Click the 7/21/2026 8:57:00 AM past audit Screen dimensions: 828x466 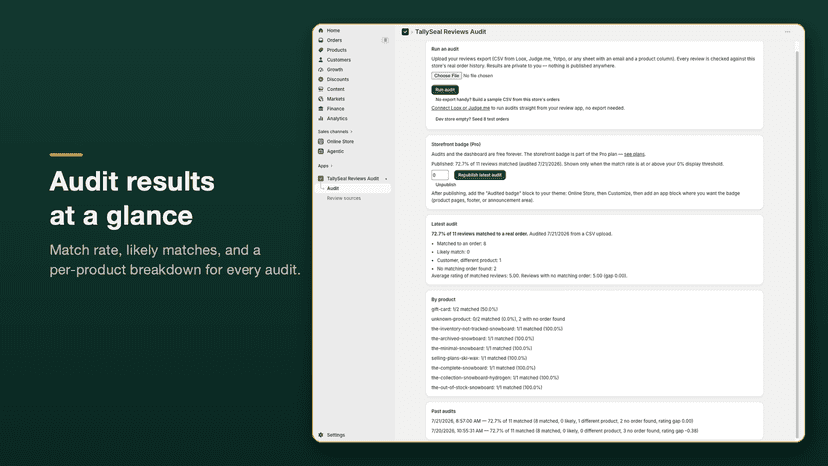pyautogui.click(x=562, y=421)
